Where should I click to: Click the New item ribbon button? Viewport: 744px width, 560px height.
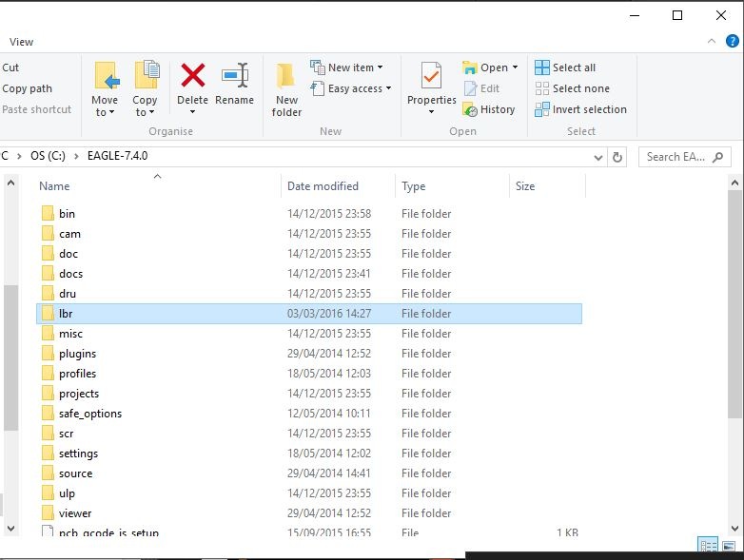click(x=346, y=68)
